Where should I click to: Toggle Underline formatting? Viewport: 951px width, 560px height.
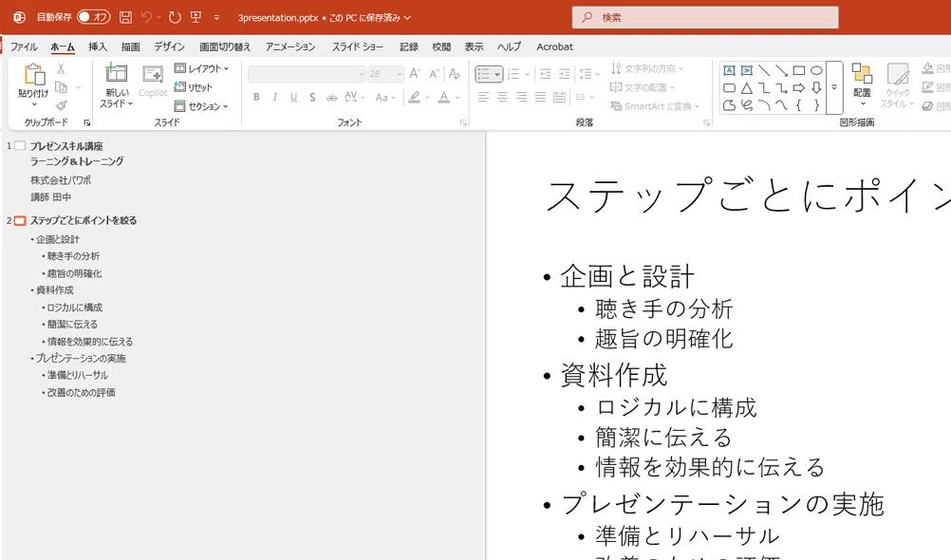point(293,97)
